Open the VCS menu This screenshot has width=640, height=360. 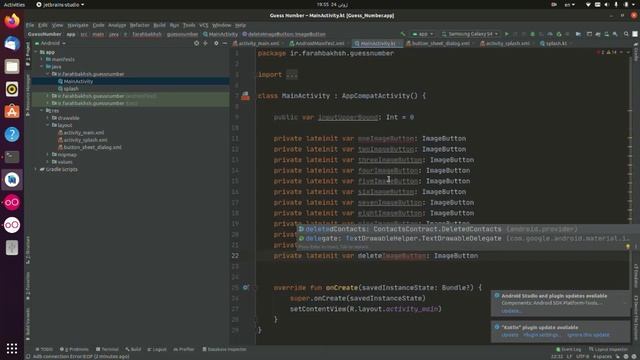pos(204,25)
